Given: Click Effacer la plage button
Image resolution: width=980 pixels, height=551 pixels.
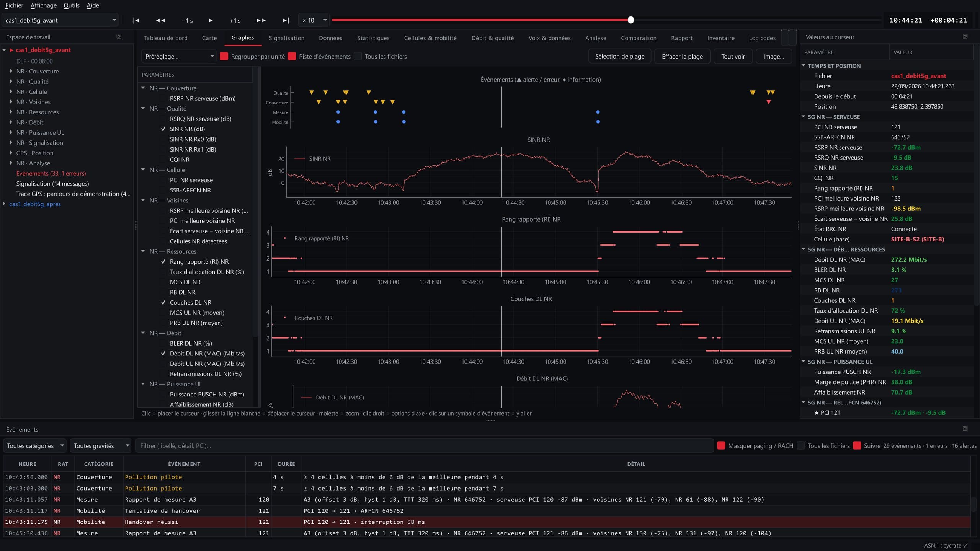Looking at the screenshot, I should 682,56.
